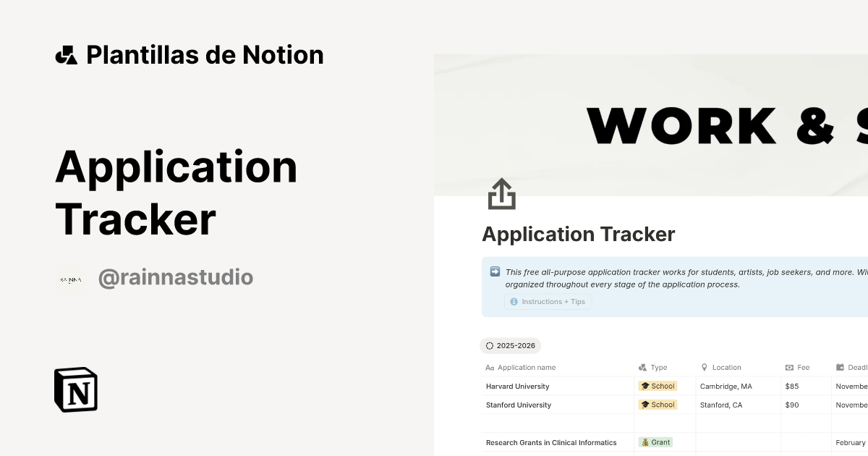Viewport: 868px width, 456px height.
Task: Open the Deadline column header options
Action: 852,367
